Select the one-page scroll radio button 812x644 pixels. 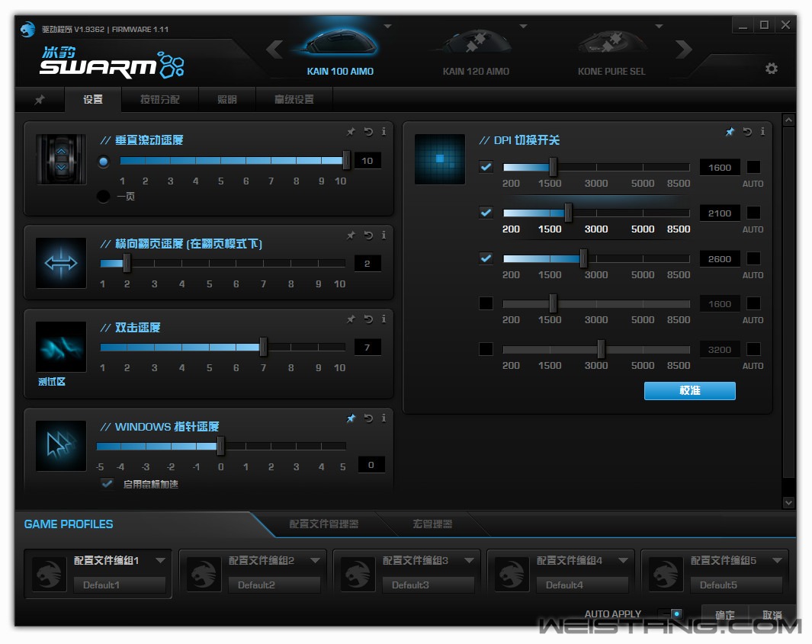(x=104, y=196)
